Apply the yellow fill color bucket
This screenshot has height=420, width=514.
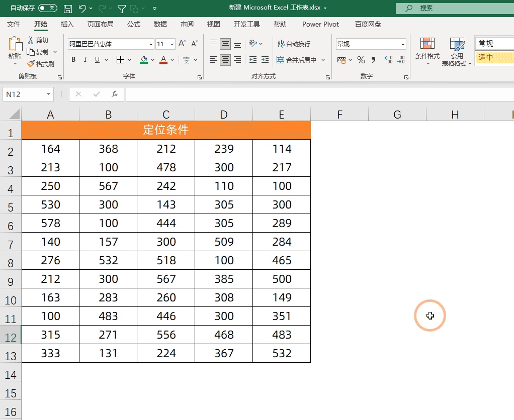[x=144, y=60]
